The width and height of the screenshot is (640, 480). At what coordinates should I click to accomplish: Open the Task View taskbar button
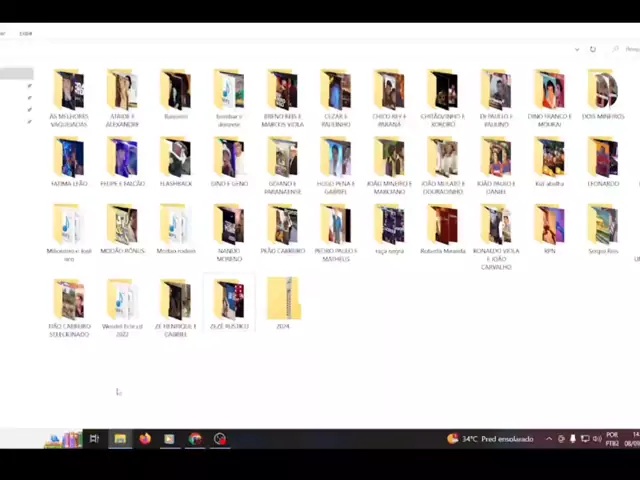click(94, 438)
